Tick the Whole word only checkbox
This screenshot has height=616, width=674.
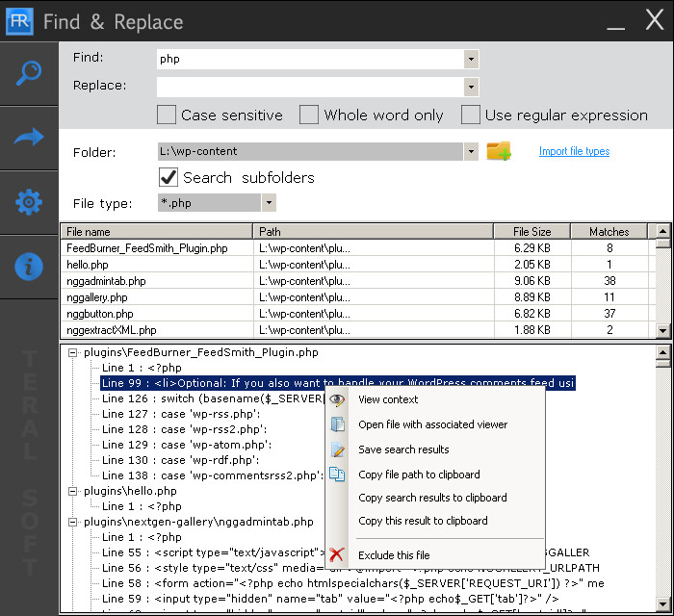309,115
